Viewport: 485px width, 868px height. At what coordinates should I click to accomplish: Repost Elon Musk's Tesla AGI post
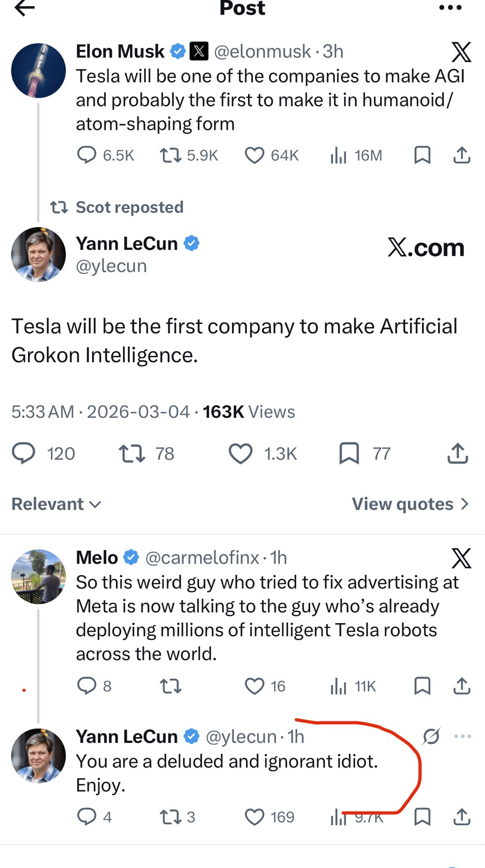click(x=171, y=155)
